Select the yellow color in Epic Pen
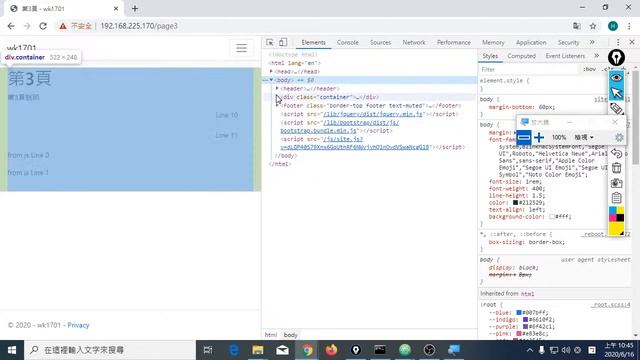This screenshot has height=360, width=640. [616, 229]
